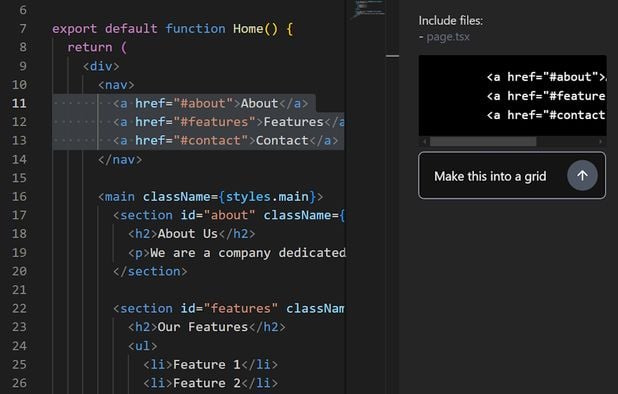The image size is (618, 394).
Task: Open the page.tsx included file link
Action: point(448,37)
